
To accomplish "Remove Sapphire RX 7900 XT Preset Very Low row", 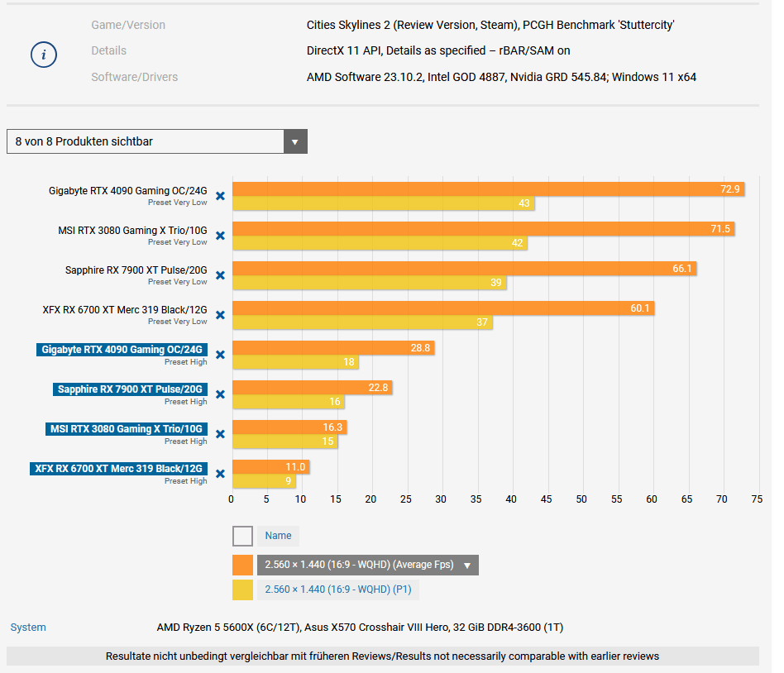I will click(x=221, y=275).
